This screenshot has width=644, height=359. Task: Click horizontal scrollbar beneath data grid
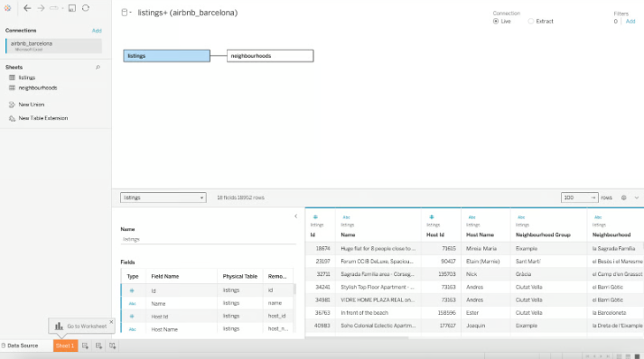(358, 337)
